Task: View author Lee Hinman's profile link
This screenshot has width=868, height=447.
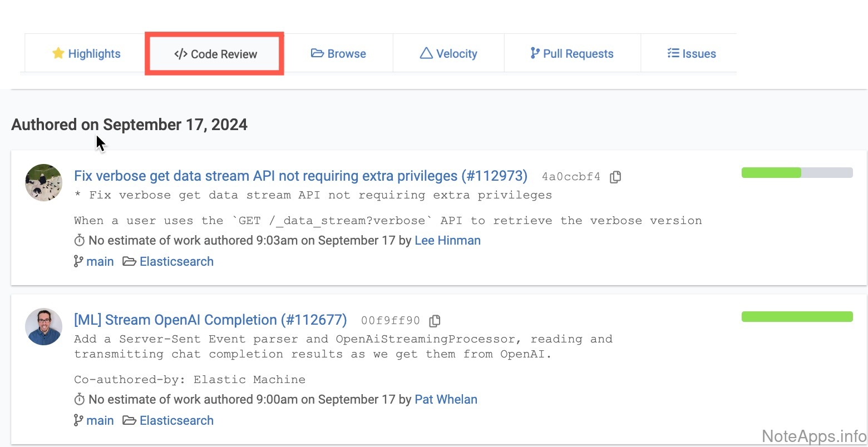Action: click(447, 241)
